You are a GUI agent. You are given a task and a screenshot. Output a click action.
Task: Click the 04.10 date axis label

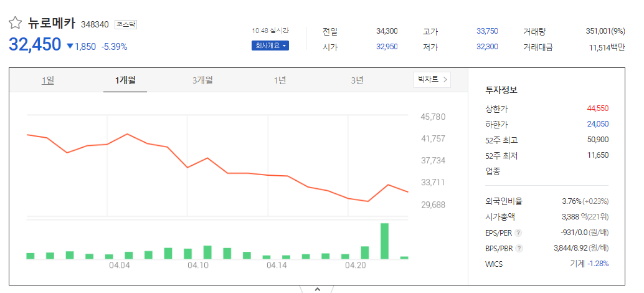tap(198, 266)
